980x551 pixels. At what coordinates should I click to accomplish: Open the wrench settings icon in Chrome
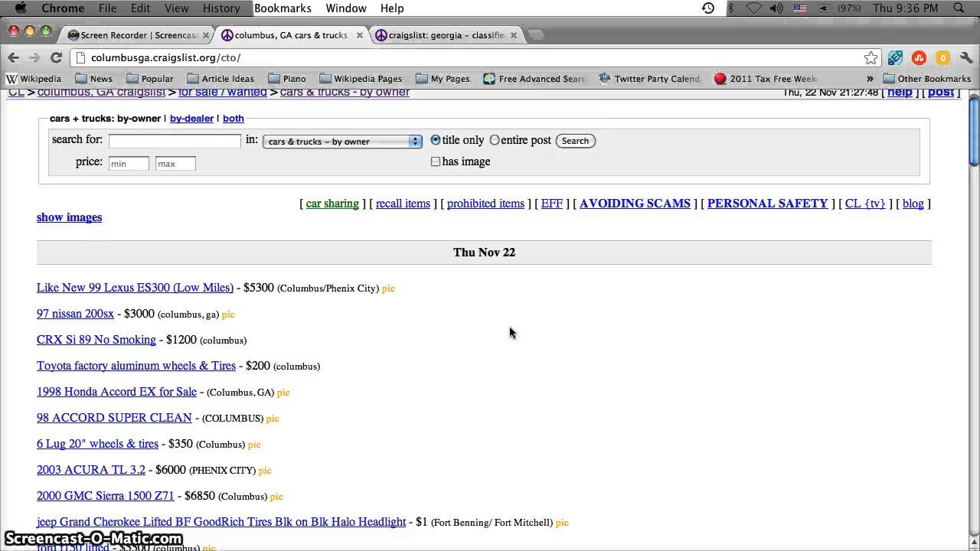coord(965,57)
